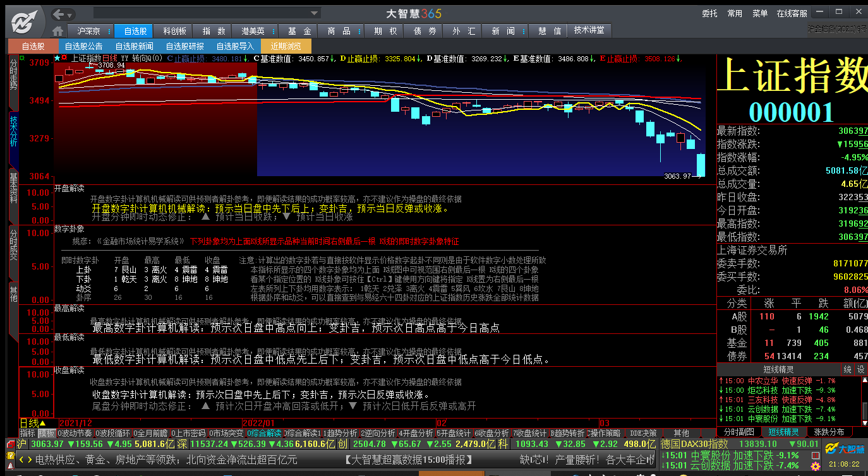Switch to the 科创板 tab

[174, 31]
